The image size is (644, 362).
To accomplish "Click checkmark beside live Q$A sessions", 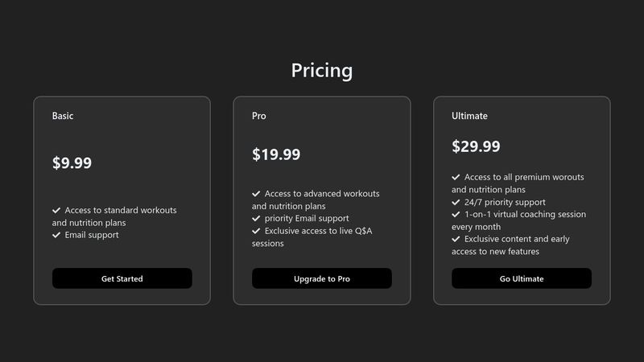I will pyautogui.click(x=256, y=231).
